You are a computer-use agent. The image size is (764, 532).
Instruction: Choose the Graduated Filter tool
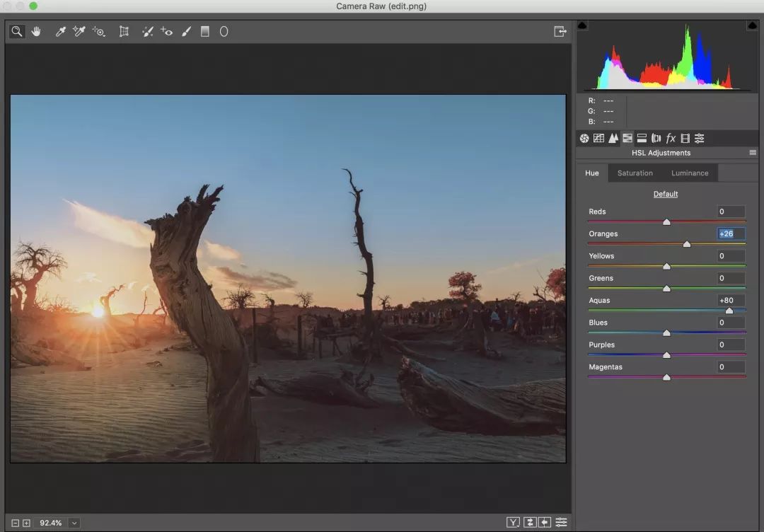pyautogui.click(x=205, y=31)
